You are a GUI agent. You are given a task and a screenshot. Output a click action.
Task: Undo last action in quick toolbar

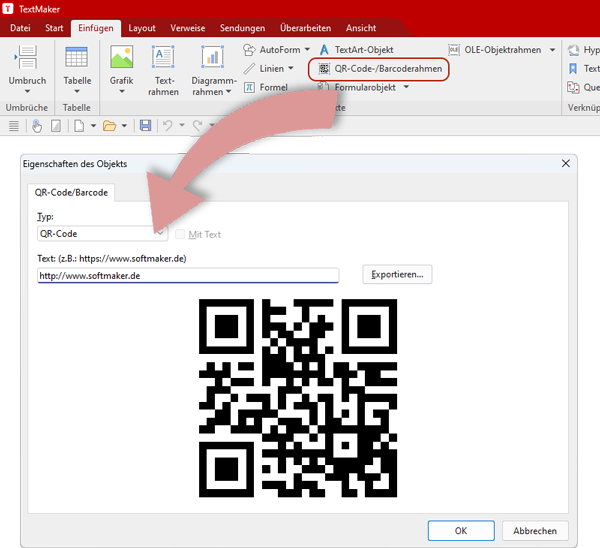pyautogui.click(x=168, y=126)
